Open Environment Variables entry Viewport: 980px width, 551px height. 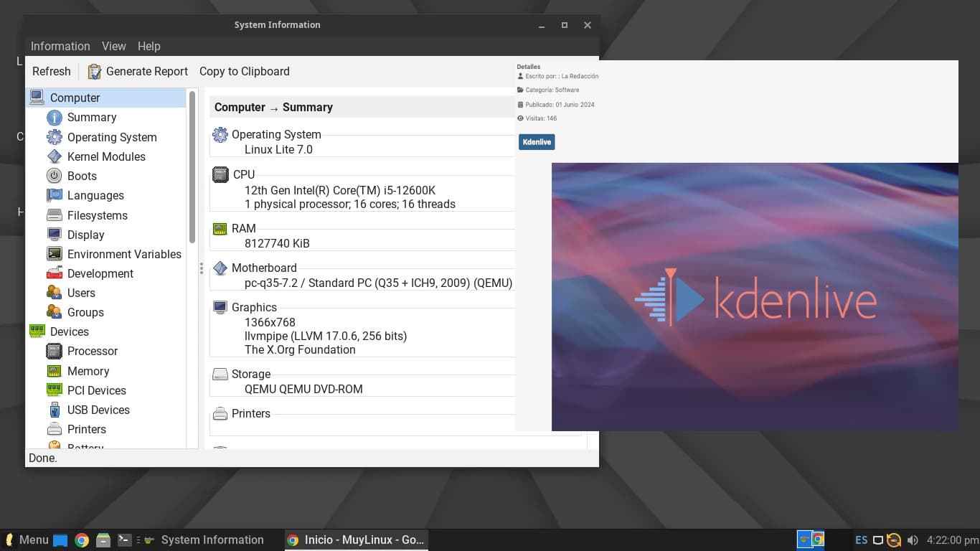[124, 254]
